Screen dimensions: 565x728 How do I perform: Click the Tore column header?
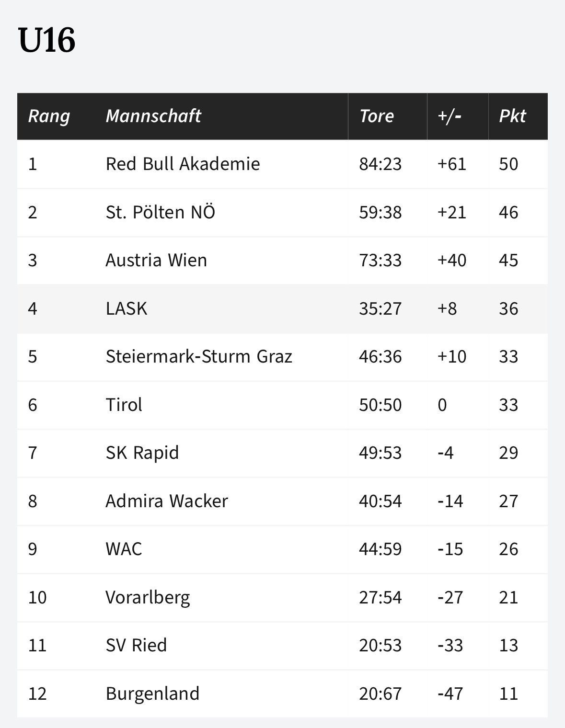[x=377, y=116]
